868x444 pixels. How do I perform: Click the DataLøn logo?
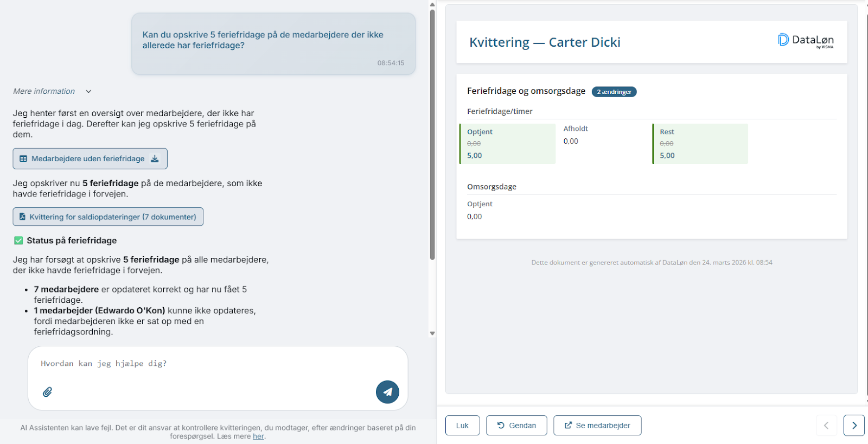point(806,41)
